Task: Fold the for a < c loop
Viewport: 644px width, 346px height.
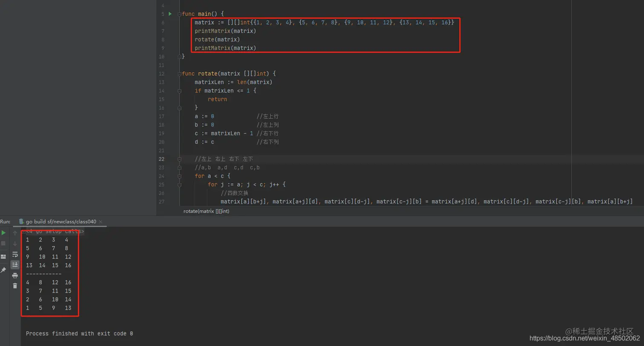Action: (179, 176)
